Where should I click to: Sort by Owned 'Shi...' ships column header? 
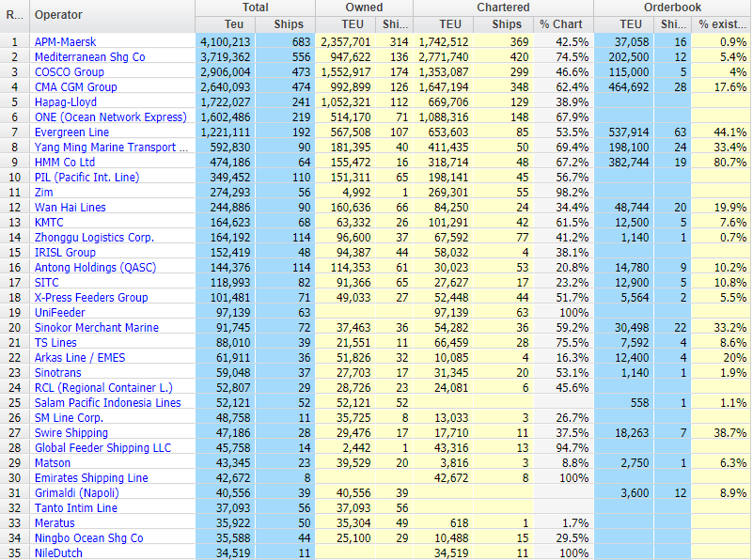(395, 24)
